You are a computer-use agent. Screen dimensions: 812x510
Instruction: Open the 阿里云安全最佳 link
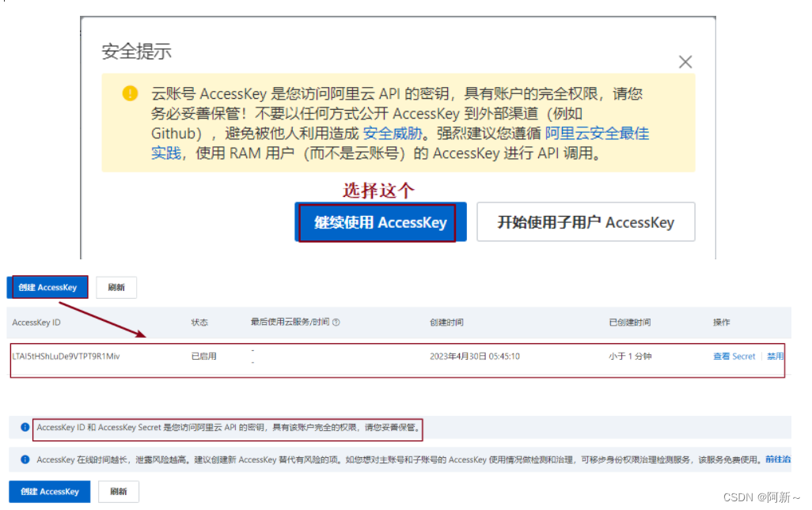pyautogui.click(x=597, y=134)
